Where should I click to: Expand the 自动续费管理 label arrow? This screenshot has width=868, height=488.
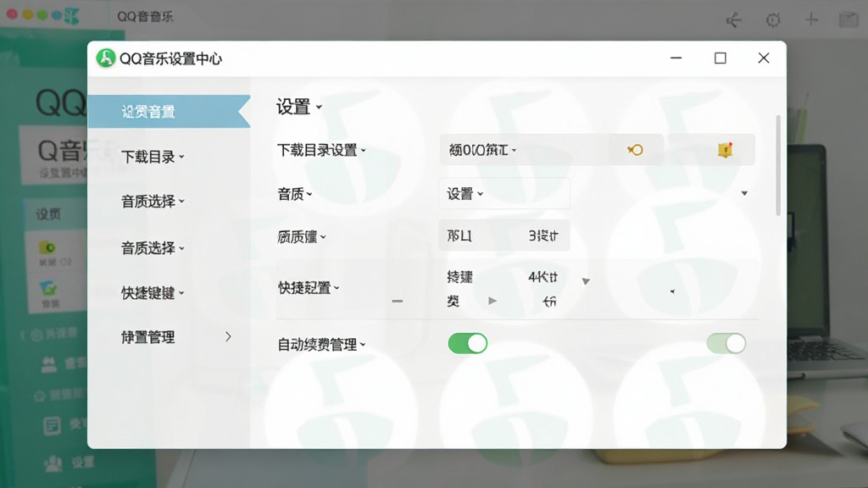tap(363, 345)
